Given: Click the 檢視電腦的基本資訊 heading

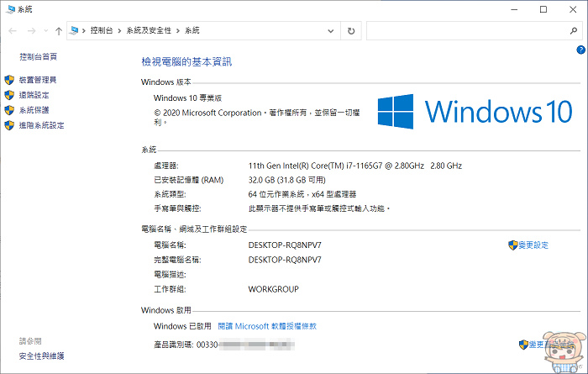Looking at the screenshot, I should tap(186, 62).
